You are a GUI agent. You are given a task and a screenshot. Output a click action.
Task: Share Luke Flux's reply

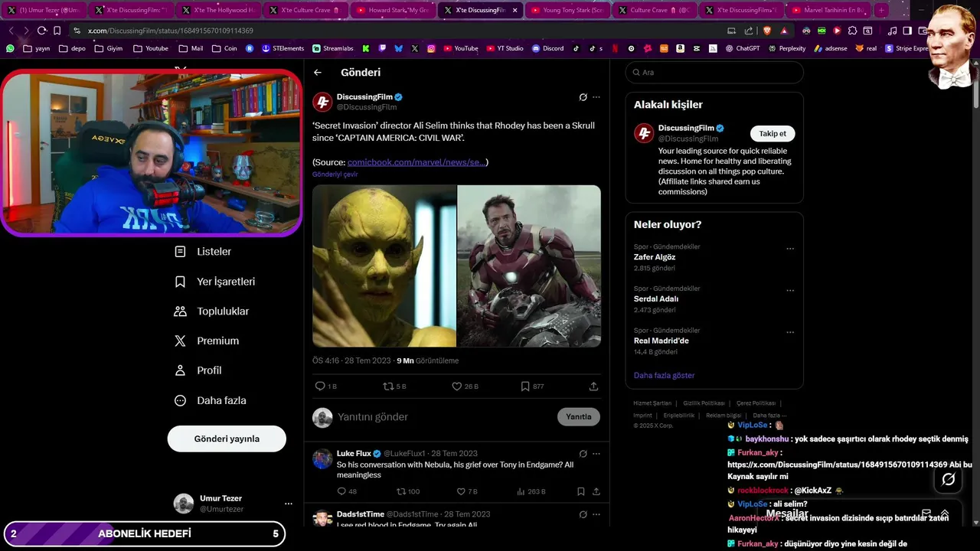(596, 491)
